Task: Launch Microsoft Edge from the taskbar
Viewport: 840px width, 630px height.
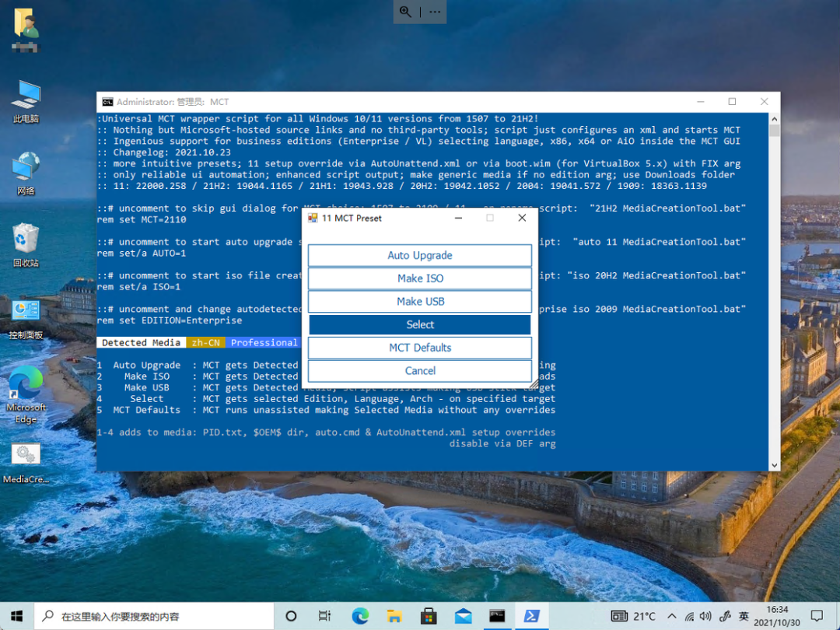Action: [x=360, y=615]
